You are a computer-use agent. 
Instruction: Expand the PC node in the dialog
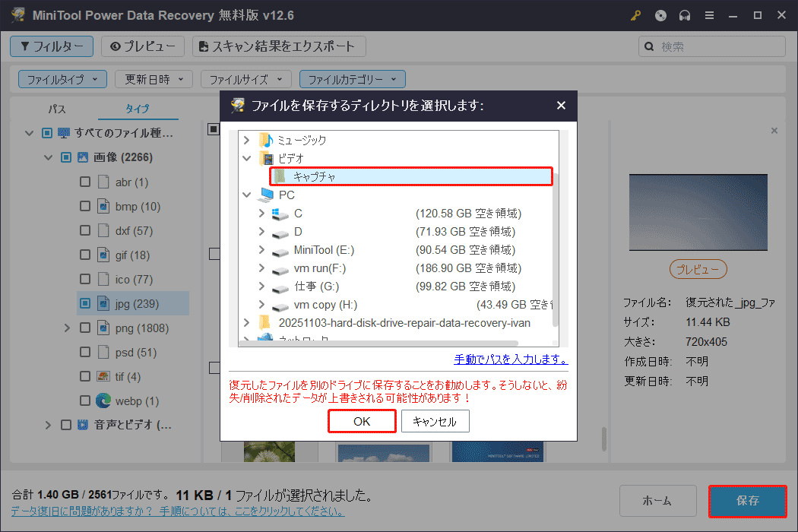click(245, 194)
